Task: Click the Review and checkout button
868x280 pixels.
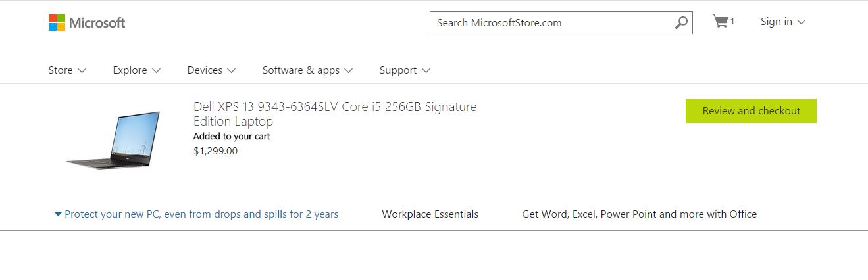Action: click(x=751, y=110)
